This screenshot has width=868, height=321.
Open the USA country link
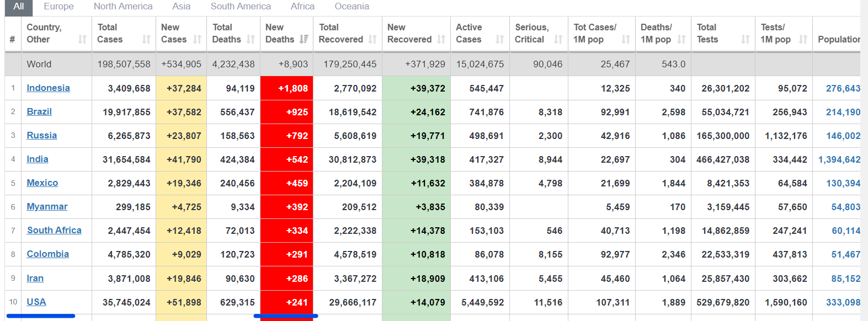coord(36,302)
